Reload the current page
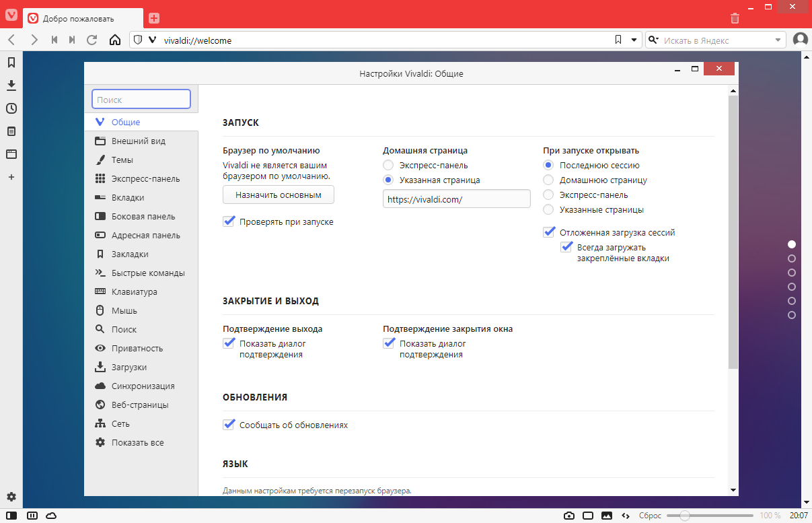The width and height of the screenshot is (812, 523). click(x=92, y=40)
